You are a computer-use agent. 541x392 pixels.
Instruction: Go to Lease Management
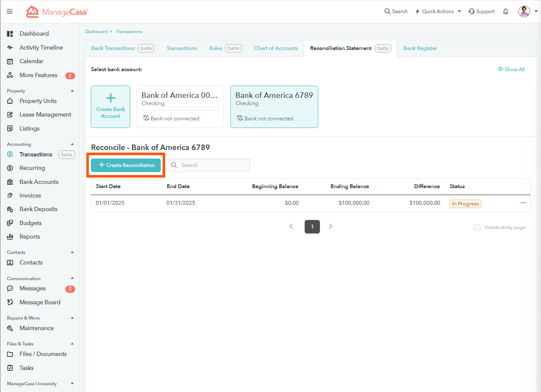tap(45, 114)
